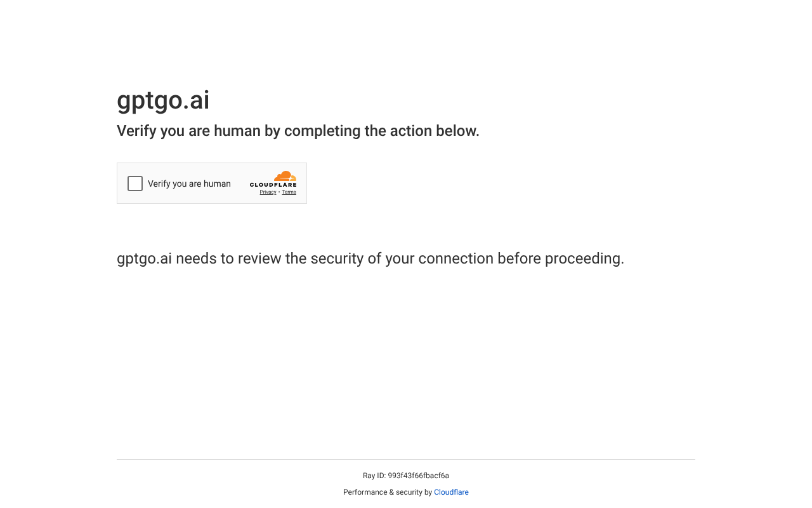Click the word "Verify" in bold heading
This screenshot has height=508, width=812.
(x=136, y=131)
